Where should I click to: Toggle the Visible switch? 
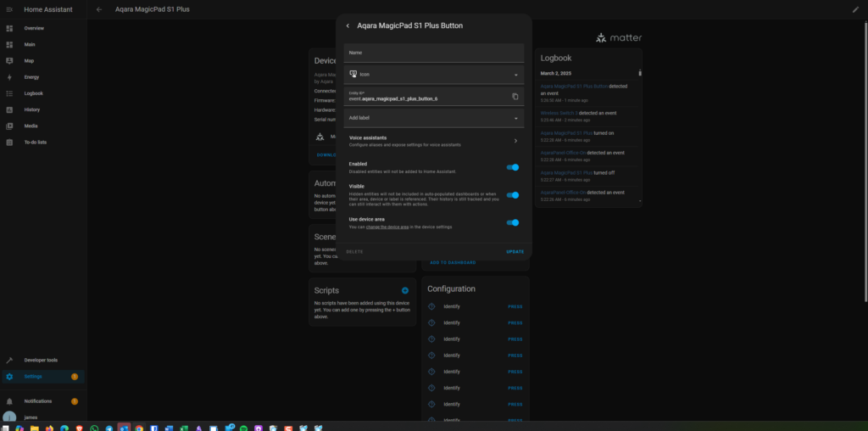pos(512,195)
